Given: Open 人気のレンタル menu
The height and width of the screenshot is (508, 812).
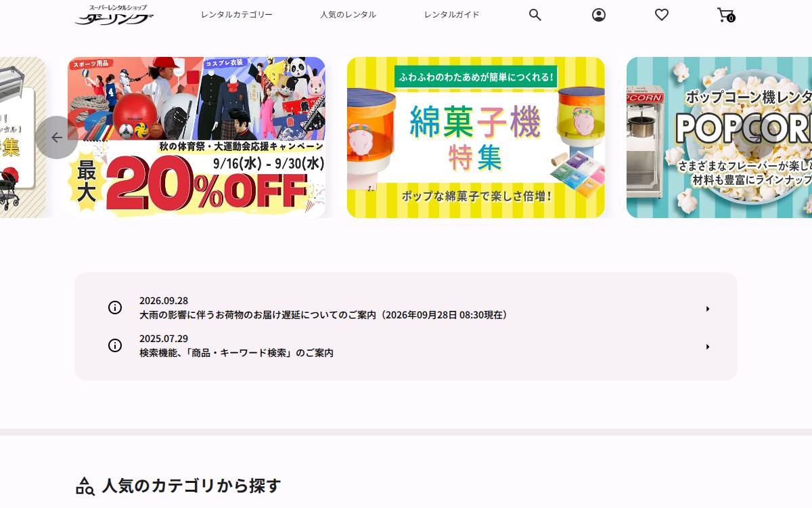Looking at the screenshot, I should point(348,15).
